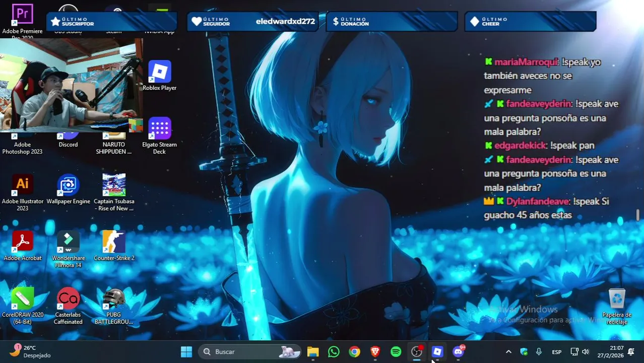Image resolution: width=644 pixels, height=363 pixels.
Task: Open network quick settings icon
Action: point(574,351)
